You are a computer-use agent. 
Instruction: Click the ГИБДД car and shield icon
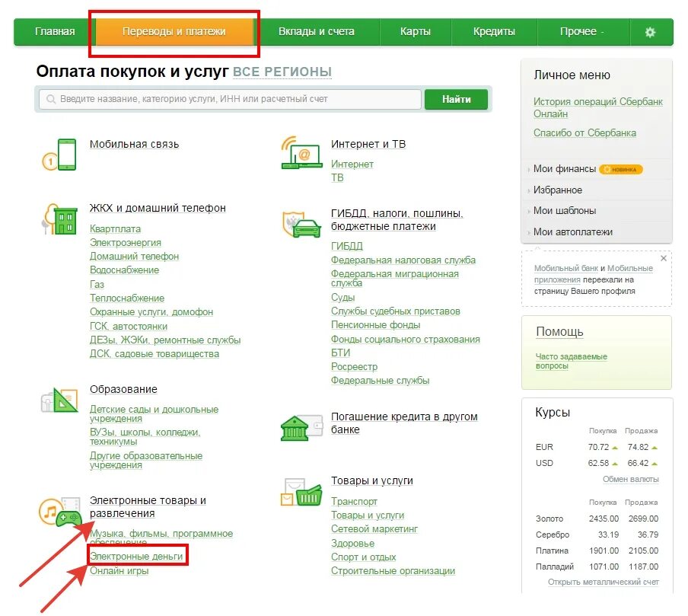pyautogui.click(x=301, y=224)
